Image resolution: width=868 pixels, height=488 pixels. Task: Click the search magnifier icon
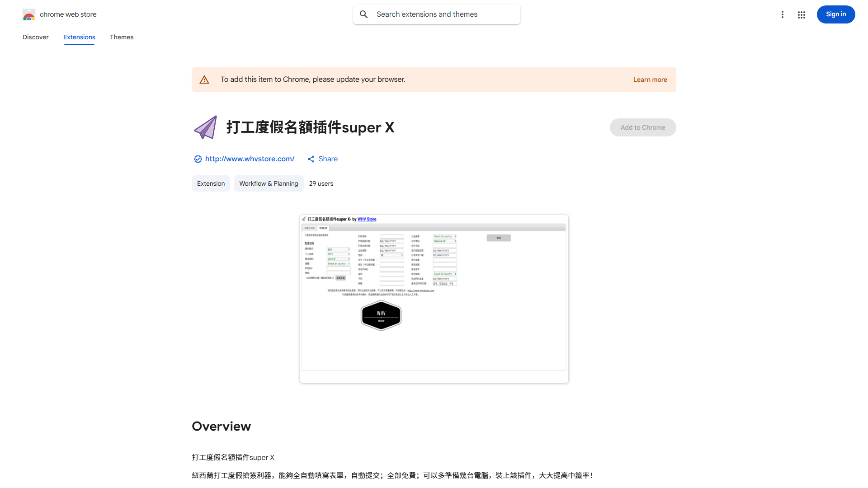pos(364,14)
